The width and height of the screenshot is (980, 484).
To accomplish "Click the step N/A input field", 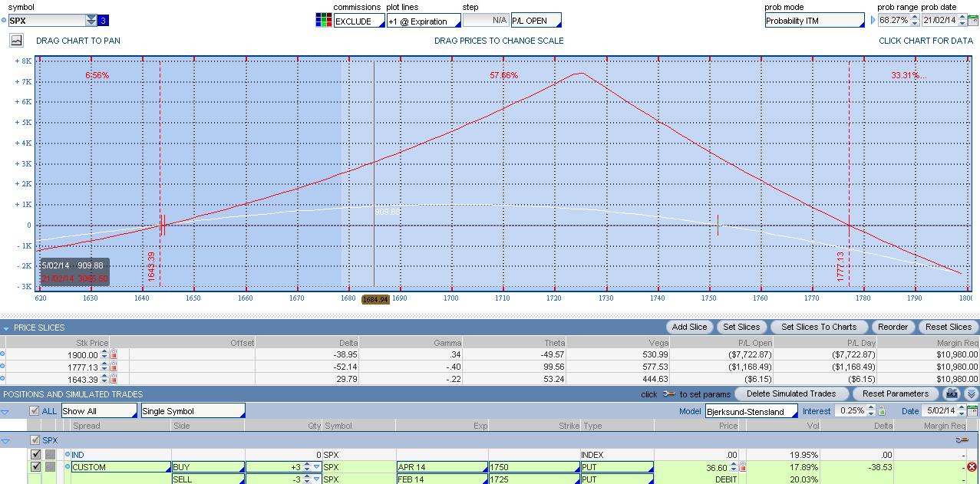I will (486, 21).
